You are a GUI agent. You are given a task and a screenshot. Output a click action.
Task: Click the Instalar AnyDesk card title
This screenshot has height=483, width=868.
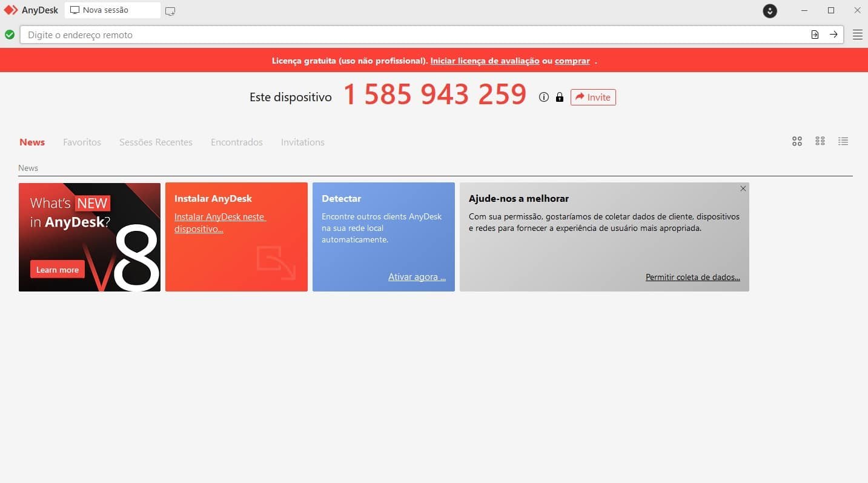click(x=213, y=198)
